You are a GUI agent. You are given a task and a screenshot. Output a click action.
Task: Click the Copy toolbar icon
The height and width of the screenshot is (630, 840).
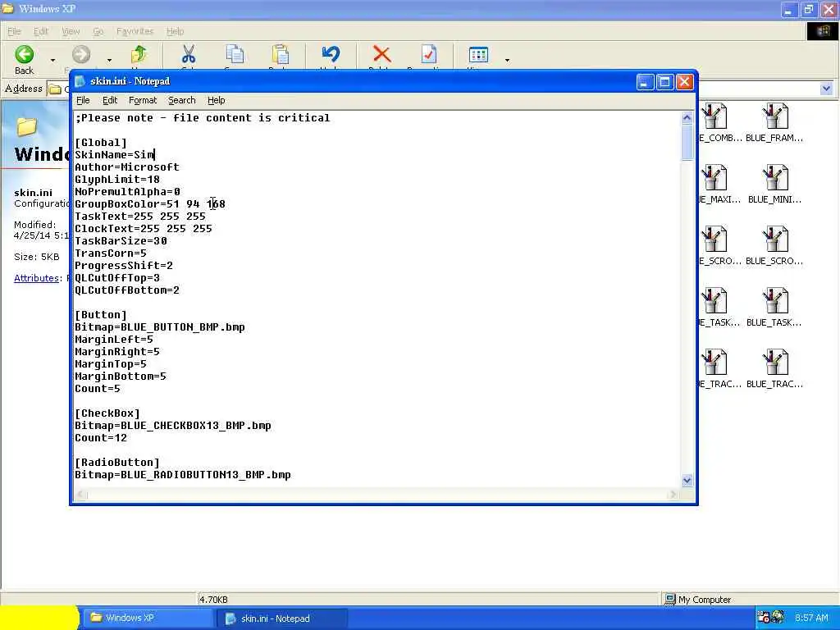click(x=235, y=55)
